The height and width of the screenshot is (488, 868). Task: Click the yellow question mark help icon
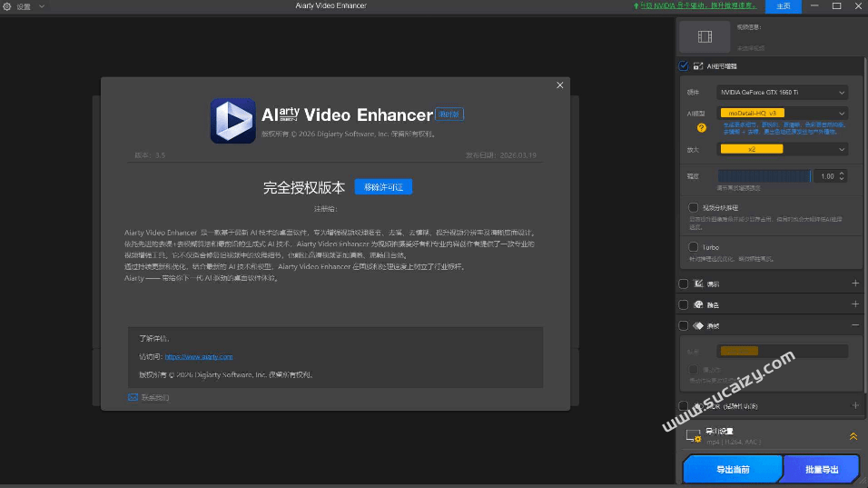point(701,128)
